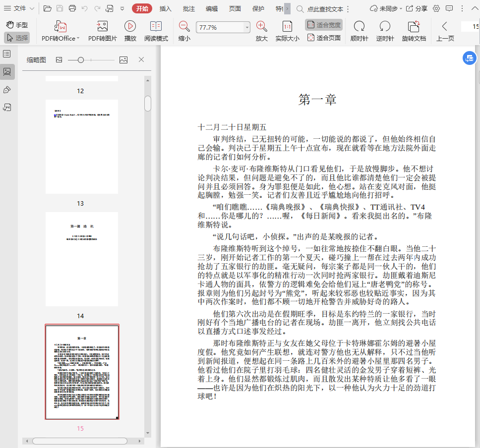
Task: Click the 播放 play button
Action: click(x=130, y=31)
